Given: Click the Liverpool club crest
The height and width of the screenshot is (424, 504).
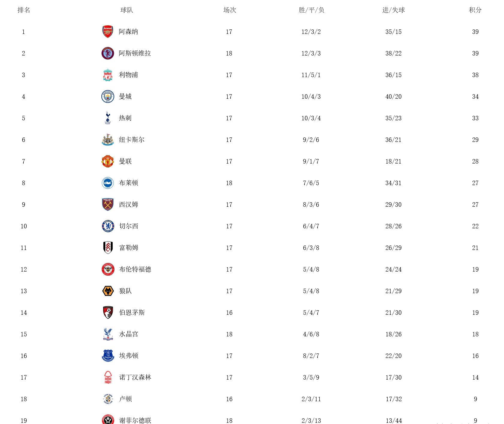Looking at the screenshot, I should [x=108, y=75].
